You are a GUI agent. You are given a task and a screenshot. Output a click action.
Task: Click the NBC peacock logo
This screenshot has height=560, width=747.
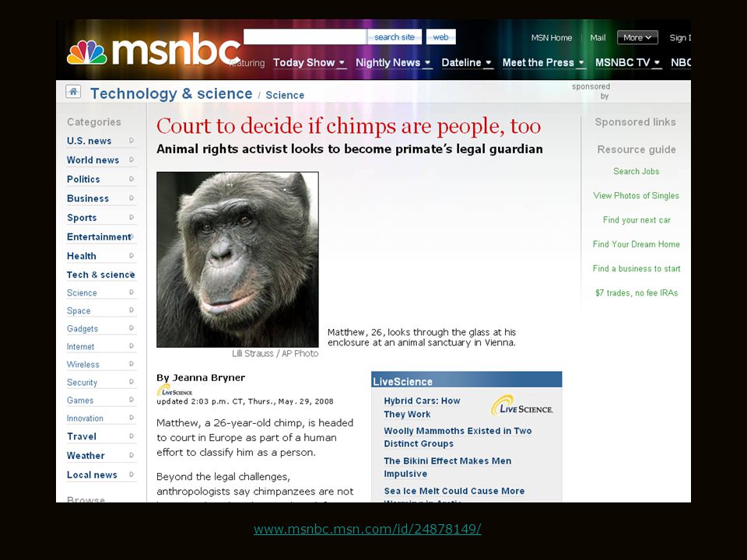87,52
